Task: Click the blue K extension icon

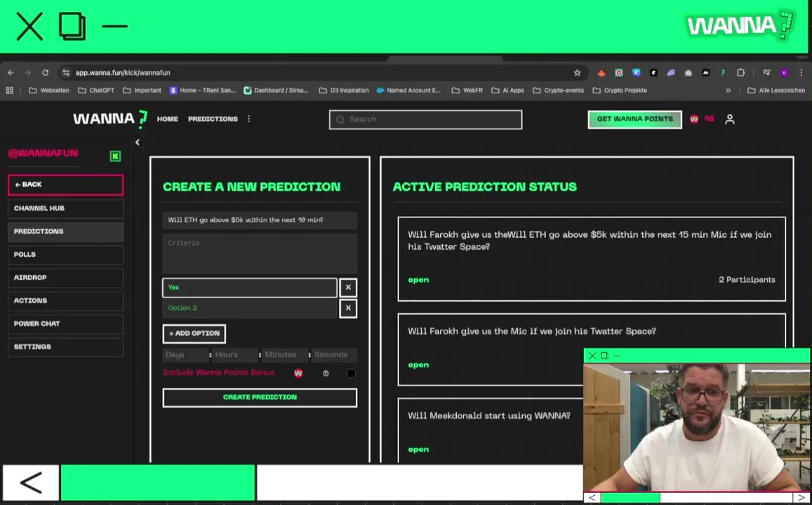Action: point(637,73)
